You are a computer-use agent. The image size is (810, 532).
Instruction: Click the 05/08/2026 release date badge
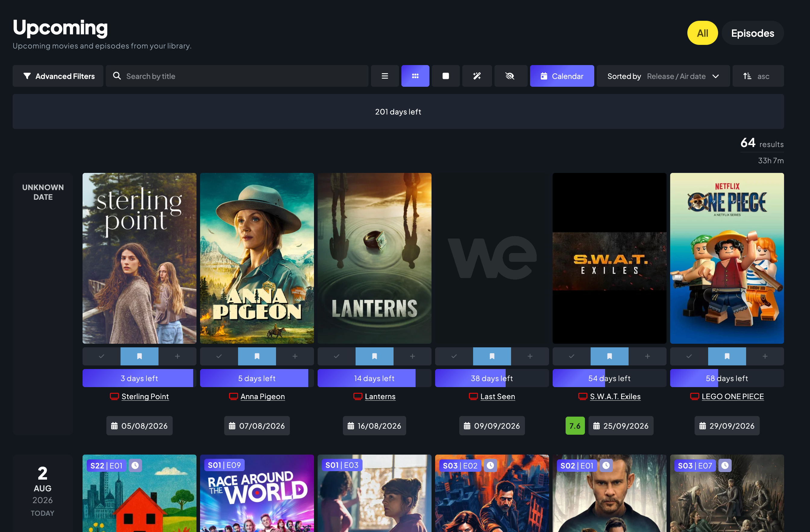click(140, 426)
